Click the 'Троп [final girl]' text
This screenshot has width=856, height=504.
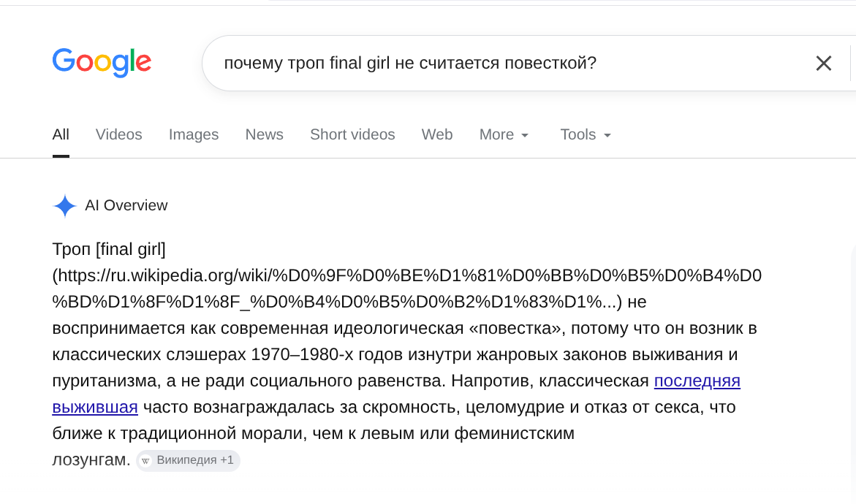109,249
